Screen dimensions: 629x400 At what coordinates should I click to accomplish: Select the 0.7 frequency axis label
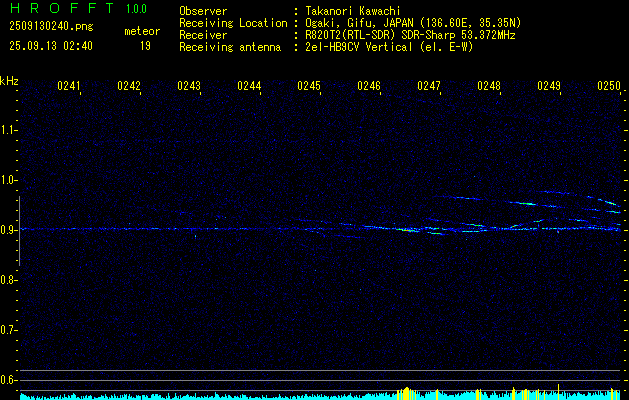coord(9,329)
